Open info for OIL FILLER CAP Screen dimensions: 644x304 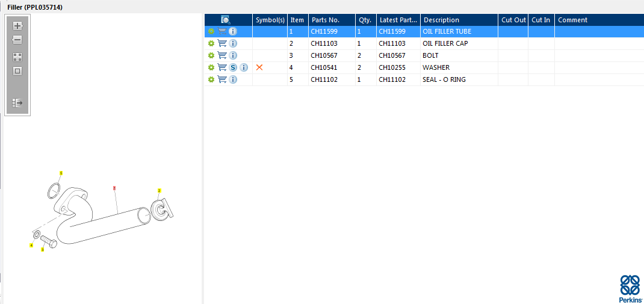[x=233, y=43]
